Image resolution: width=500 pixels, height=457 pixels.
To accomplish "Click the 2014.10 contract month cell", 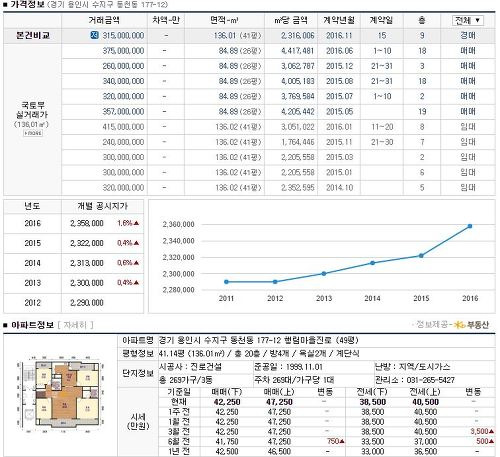I will [x=339, y=187].
